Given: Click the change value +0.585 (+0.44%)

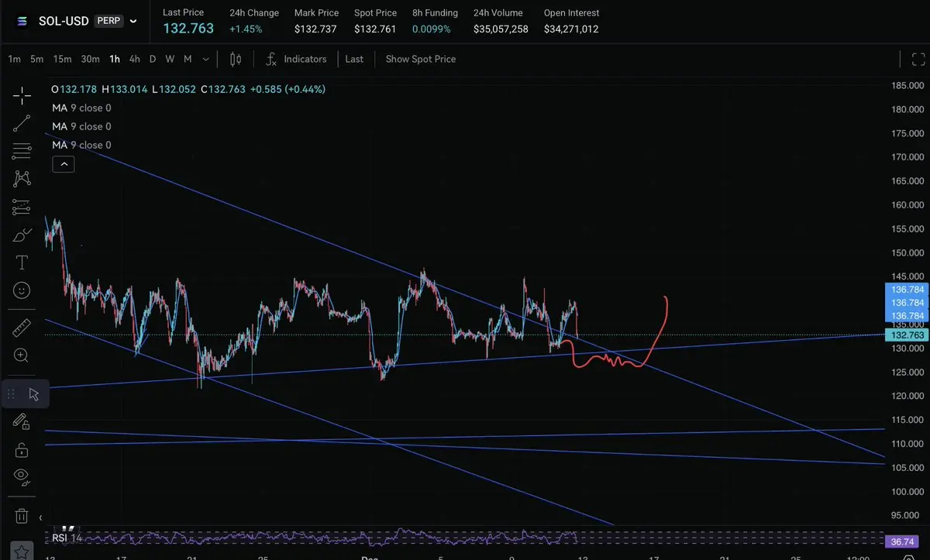Looking at the screenshot, I should 288,89.
